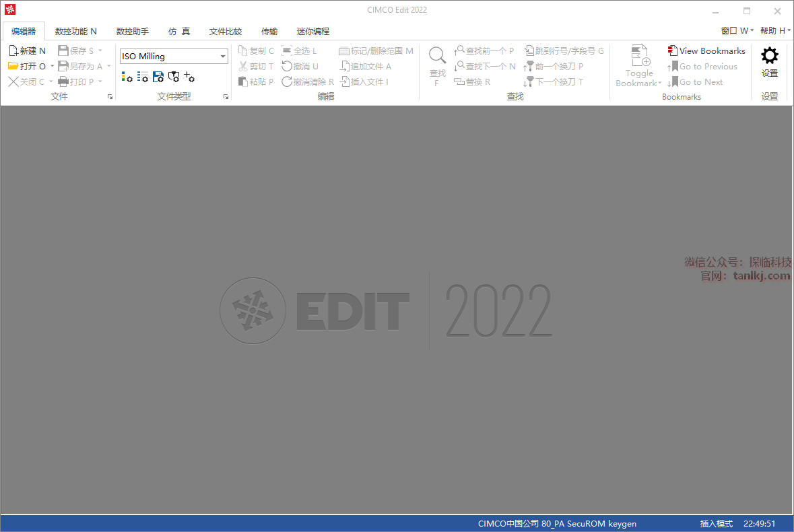Cut selection with 剪切 T

(x=256, y=66)
